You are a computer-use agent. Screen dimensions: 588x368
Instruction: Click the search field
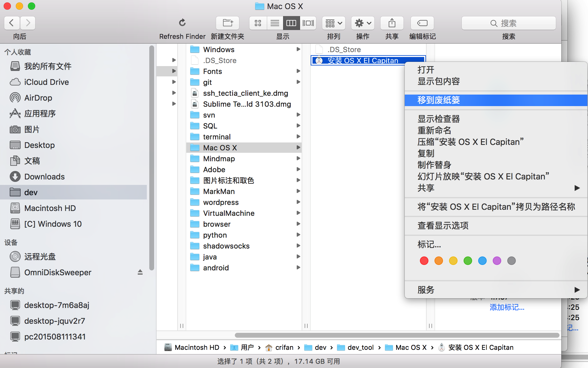click(509, 23)
